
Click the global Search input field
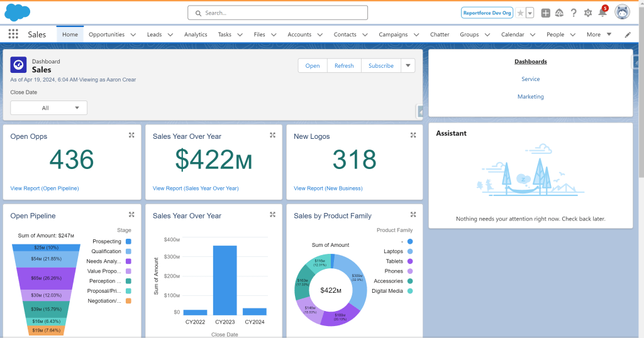pos(277,13)
